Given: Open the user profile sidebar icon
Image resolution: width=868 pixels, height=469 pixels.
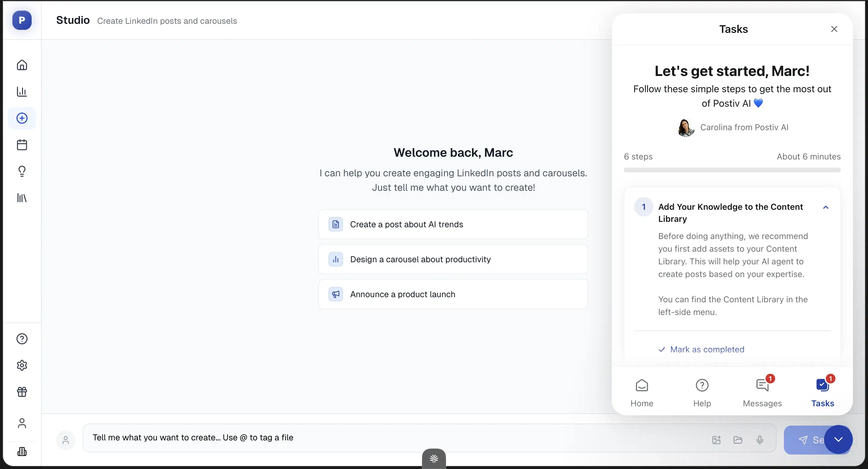Looking at the screenshot, I should coord(22,423).
